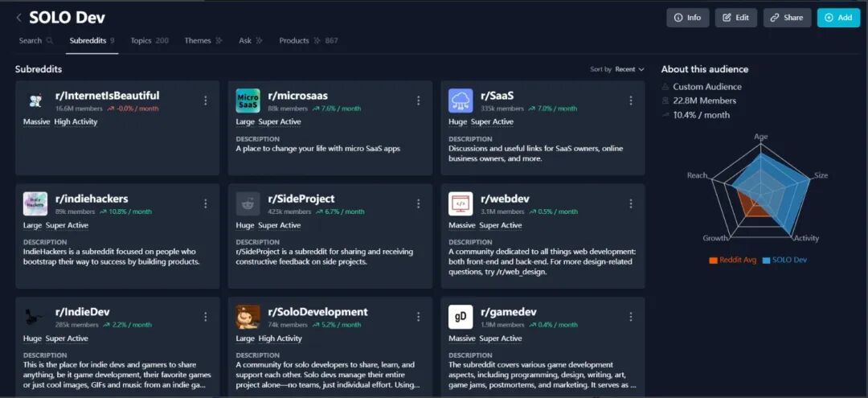Open the r/webdev subreddit title
This screenshot has width=868, height=398.
click(x=503, y=199)
